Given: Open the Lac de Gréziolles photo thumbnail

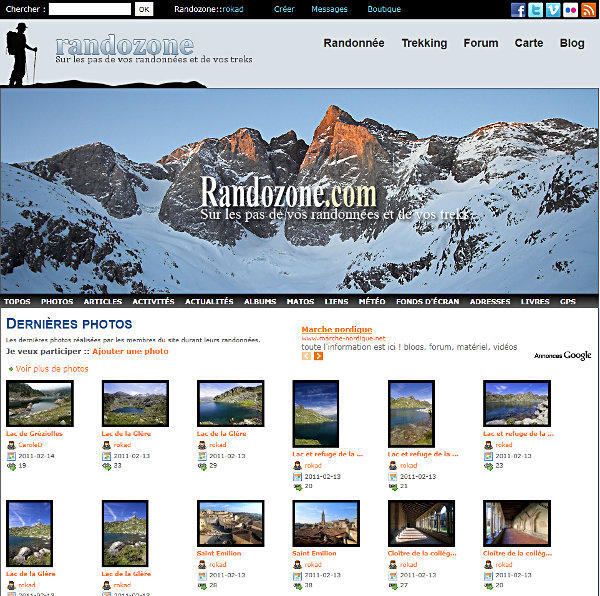Looking at the screenshot, I should pyautogui.click(x=39, y=404).
